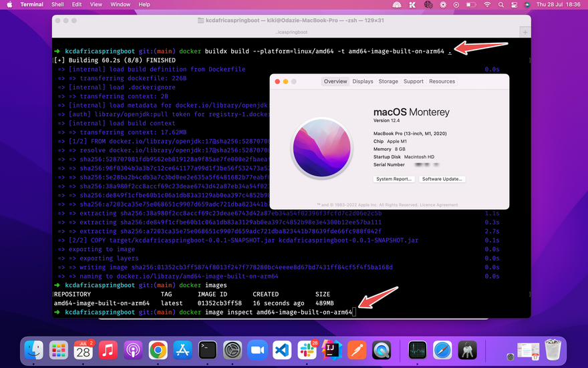
Task: Switch to Terminal via Dock icon
Action: [207, 351]
